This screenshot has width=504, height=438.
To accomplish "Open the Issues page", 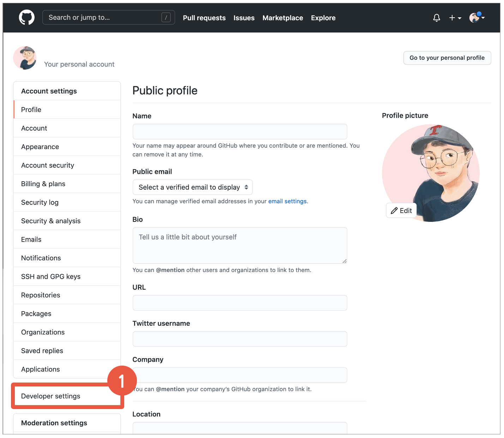I will pyautogui.click(x=244, y=18).
